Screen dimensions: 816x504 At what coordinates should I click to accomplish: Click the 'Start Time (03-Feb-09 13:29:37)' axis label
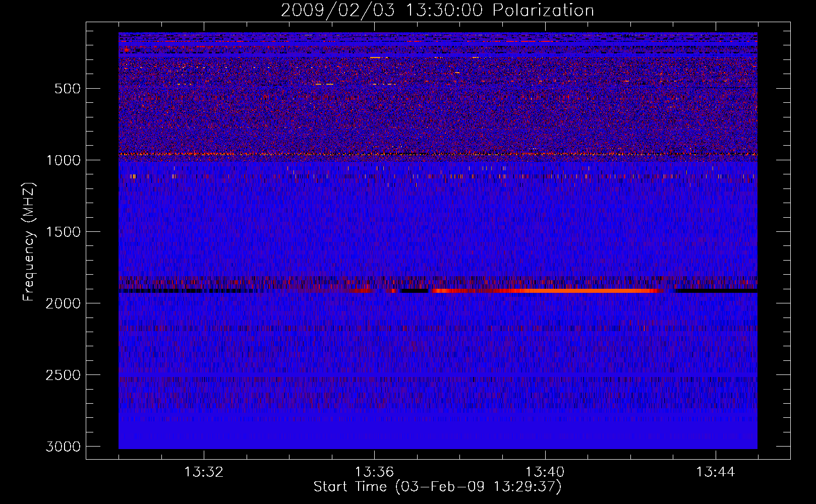[437, 487]
